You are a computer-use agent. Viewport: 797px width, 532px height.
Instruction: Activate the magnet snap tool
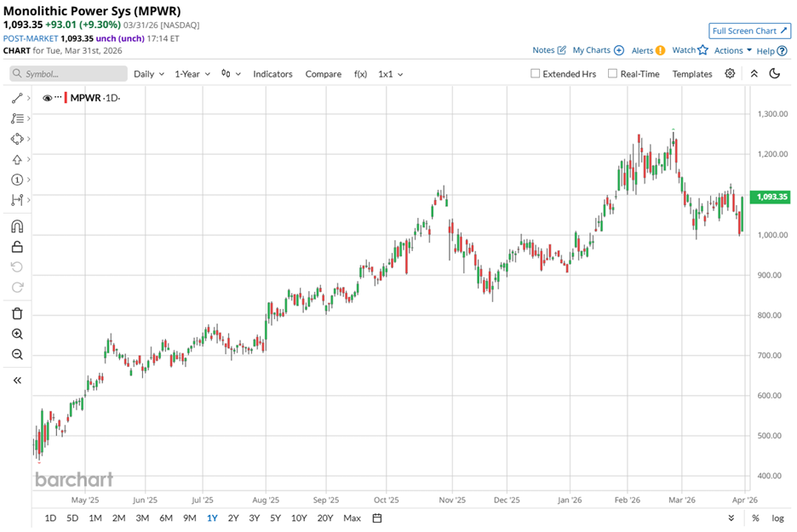[17, 226]
